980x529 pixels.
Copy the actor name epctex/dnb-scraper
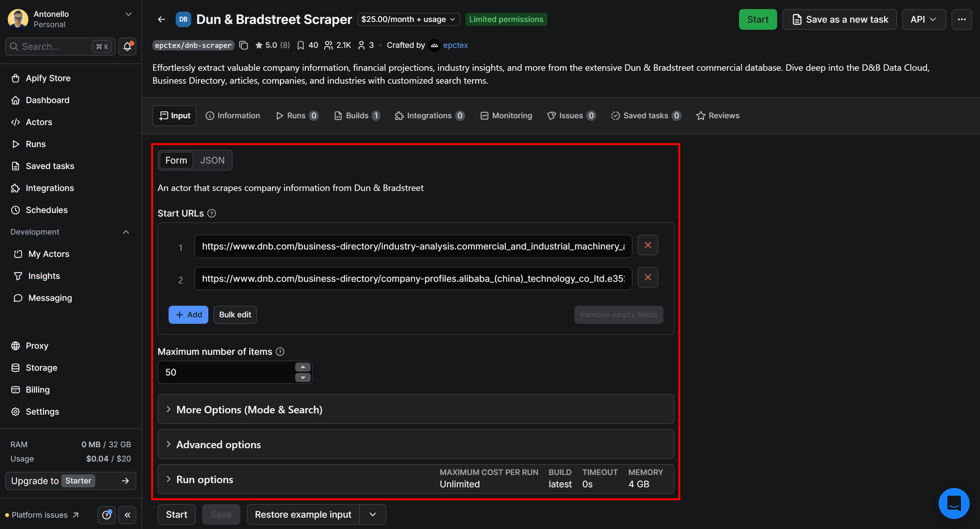[x=244, y=45]
